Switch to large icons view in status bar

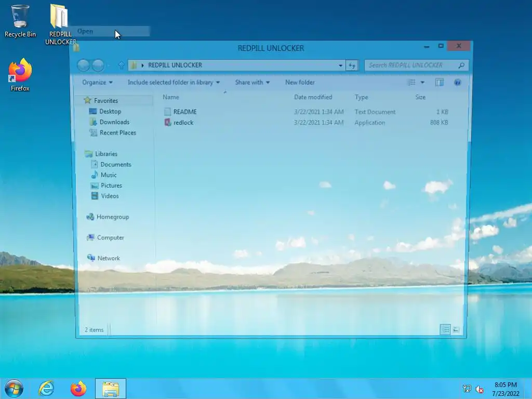coord(456,329)
